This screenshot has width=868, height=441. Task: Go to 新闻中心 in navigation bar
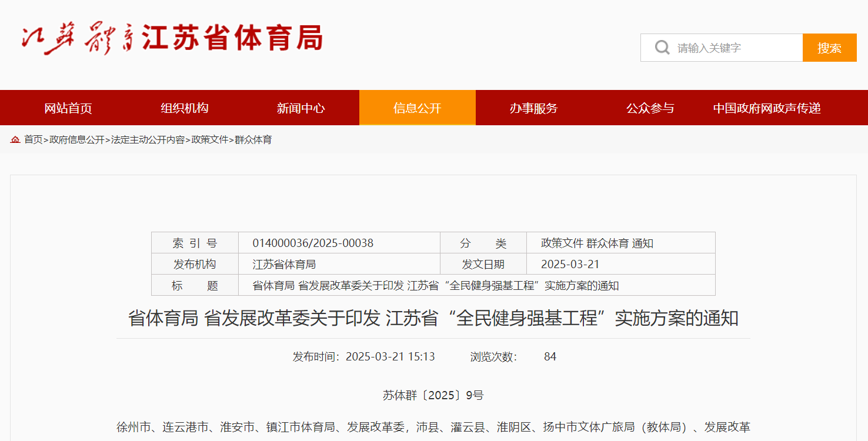point(301,108)
